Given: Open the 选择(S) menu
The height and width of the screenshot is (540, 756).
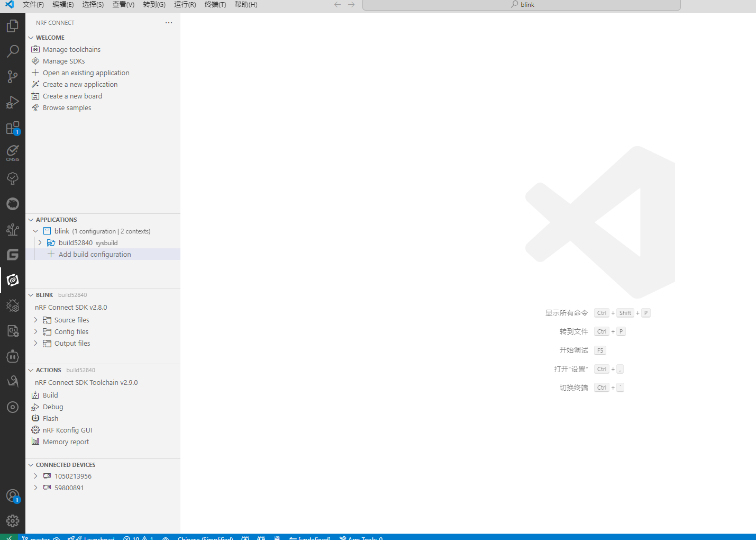Looking at the screenshot, I should point(93,4).
